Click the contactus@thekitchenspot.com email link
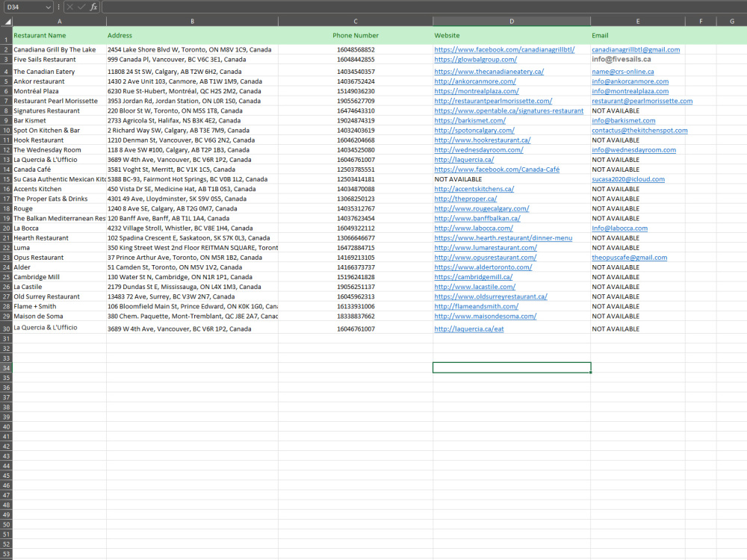This screenshot has height=560, width=747. [x=639, y=131]
